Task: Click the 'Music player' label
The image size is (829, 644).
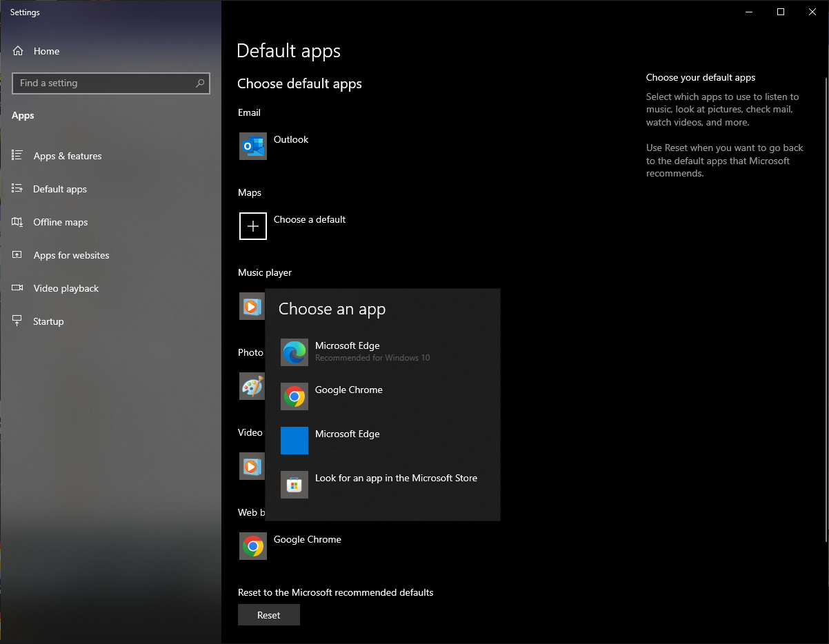Action: (265, 272)
